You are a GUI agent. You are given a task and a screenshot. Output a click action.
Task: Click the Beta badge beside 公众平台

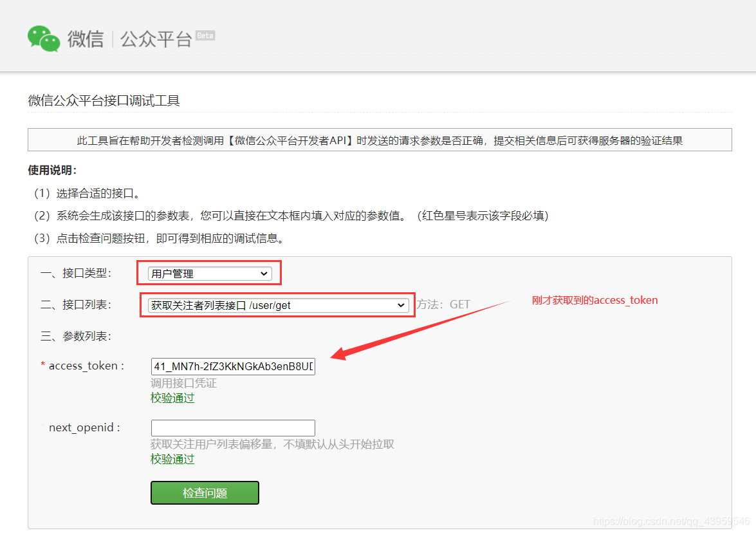coord(205,35)
